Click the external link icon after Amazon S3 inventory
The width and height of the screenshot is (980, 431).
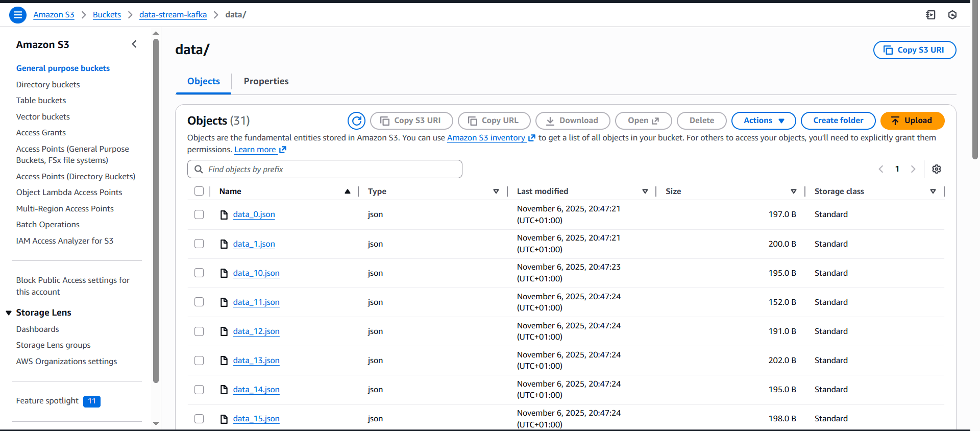click(x=532, y=138)
